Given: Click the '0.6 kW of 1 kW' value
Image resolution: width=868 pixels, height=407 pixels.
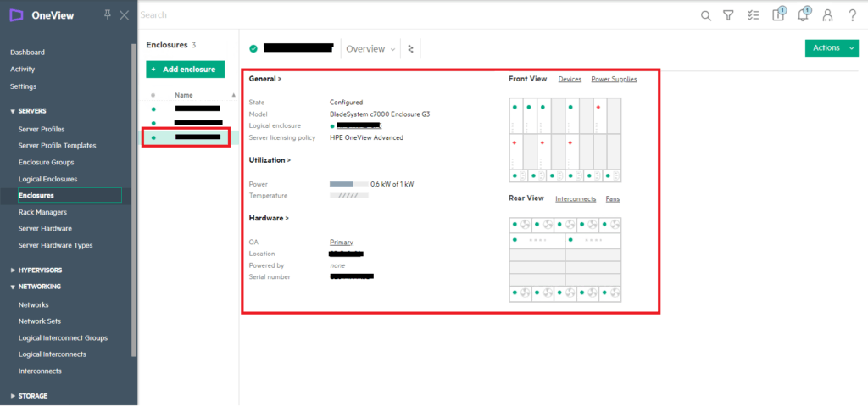Looking at the screenshot, I should (x=392, y=184).
